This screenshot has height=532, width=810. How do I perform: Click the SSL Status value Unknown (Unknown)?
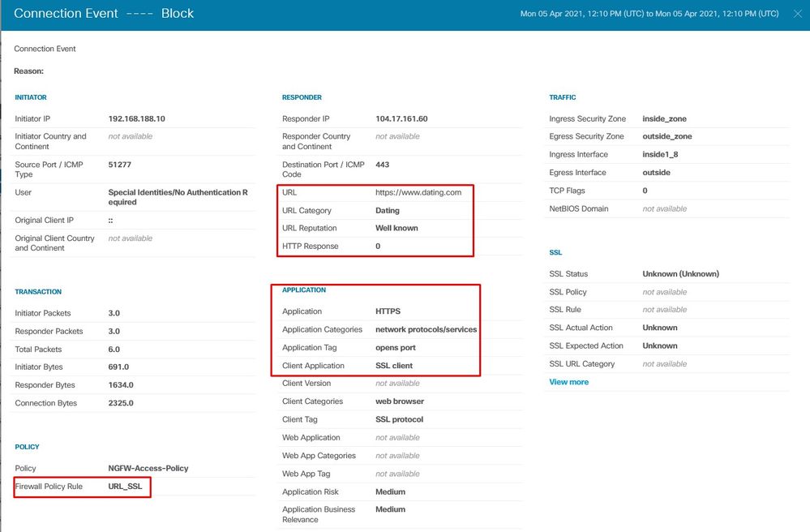(x=681, y=274)
